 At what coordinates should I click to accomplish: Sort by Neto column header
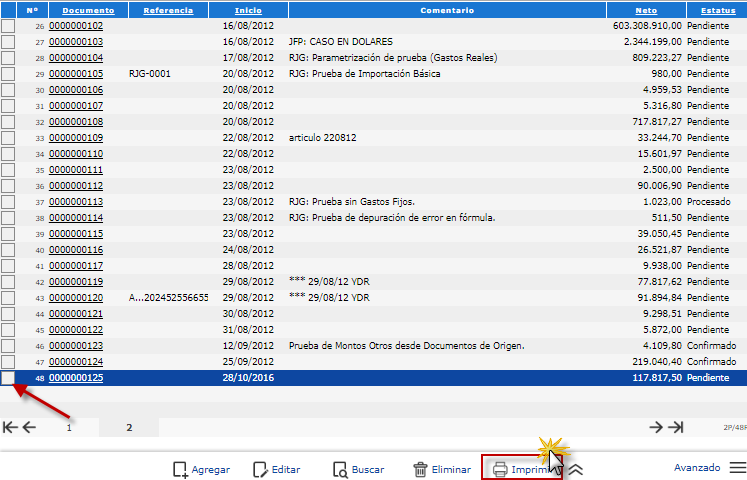click(646, 10)
